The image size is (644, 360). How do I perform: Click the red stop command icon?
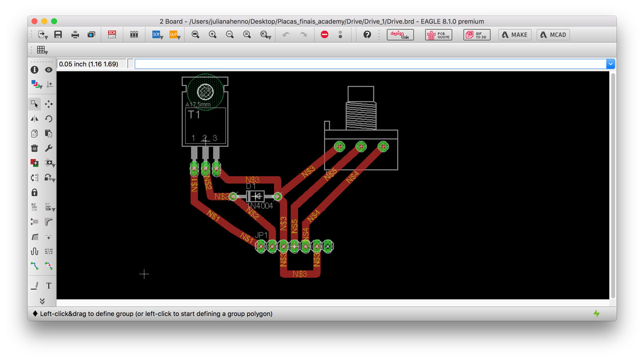pyautogui.click(x=324, y=35)
